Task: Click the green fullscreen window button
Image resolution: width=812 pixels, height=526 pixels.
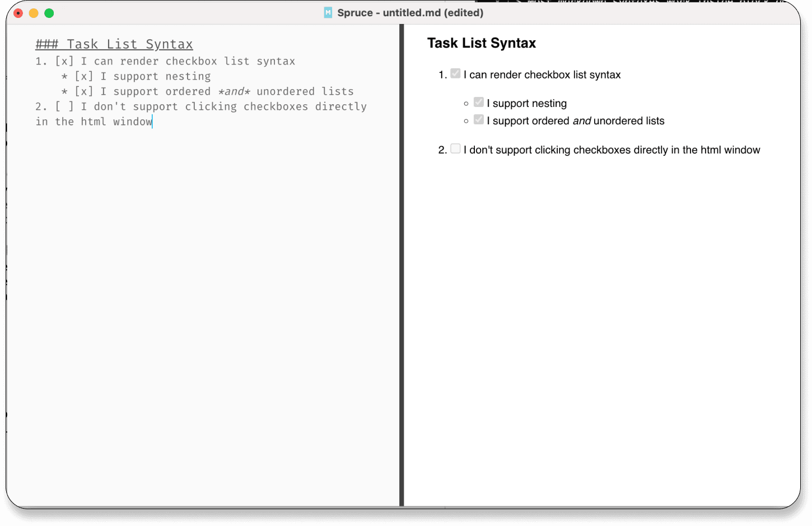Action: [49, 13]
